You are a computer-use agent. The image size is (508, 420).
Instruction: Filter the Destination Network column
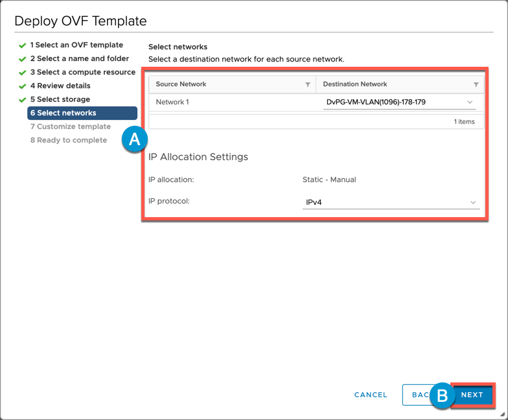[x=476, y=84]
